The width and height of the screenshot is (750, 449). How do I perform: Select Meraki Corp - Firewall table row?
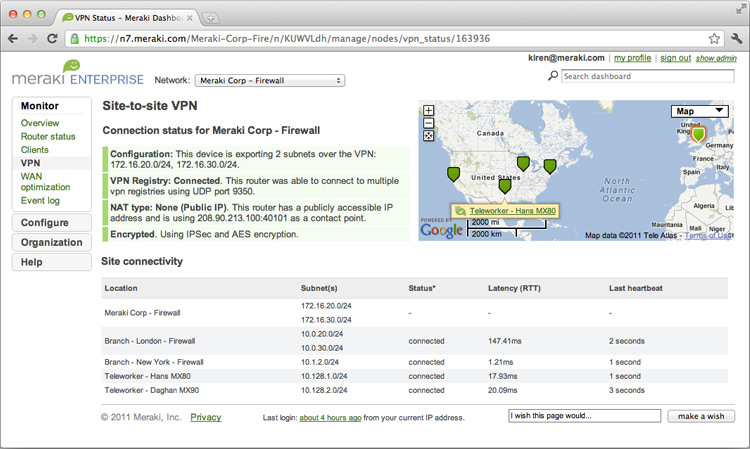click(414, 313)
